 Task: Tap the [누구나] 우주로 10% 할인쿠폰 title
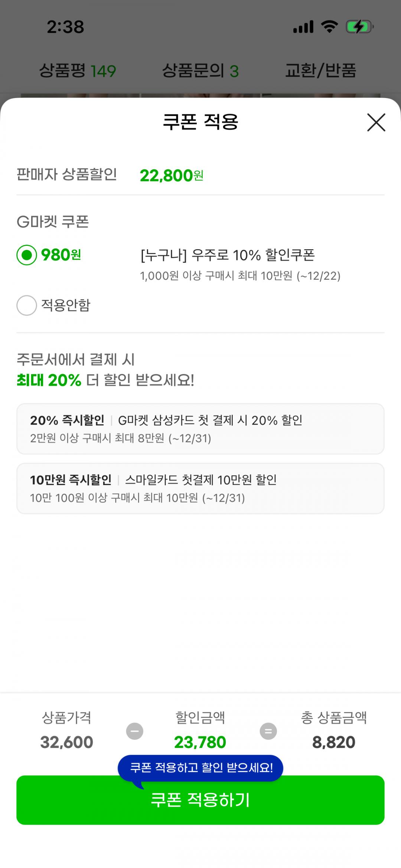(x=228, y=255)
